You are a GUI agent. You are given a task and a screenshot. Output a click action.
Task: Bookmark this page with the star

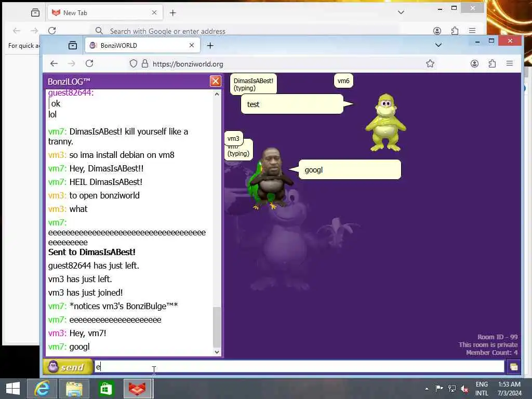point(430,63)
